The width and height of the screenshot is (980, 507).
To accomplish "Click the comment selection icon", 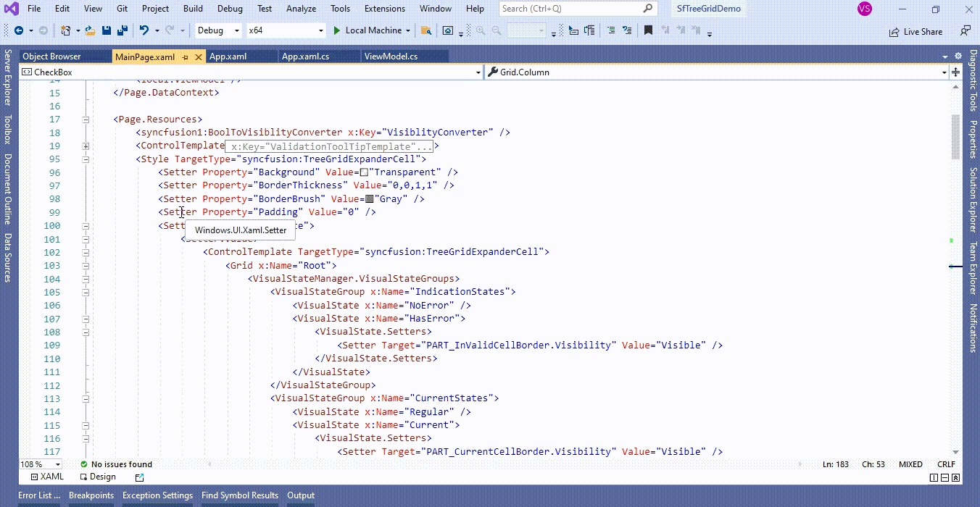I will pyautogui.click(x=611, y=30).
